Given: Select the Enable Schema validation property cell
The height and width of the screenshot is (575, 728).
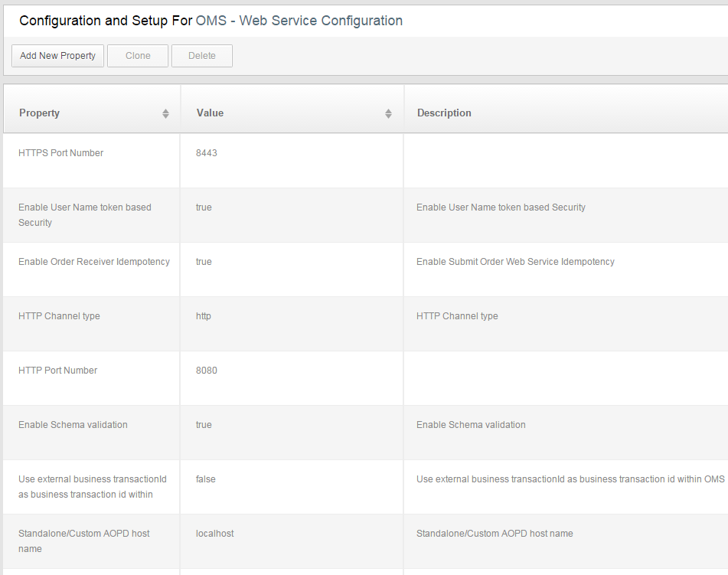Looking at the screenshot, I should (73, 425).
